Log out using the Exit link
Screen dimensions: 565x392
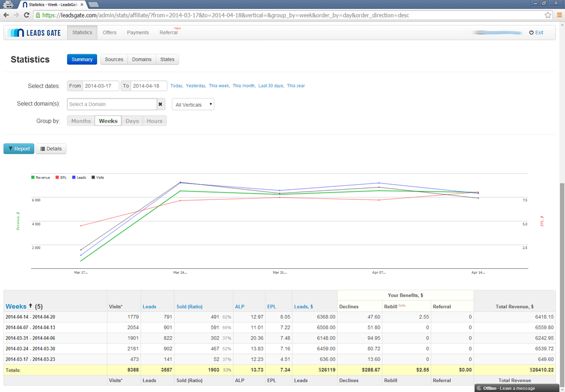(x=536, y=32)
